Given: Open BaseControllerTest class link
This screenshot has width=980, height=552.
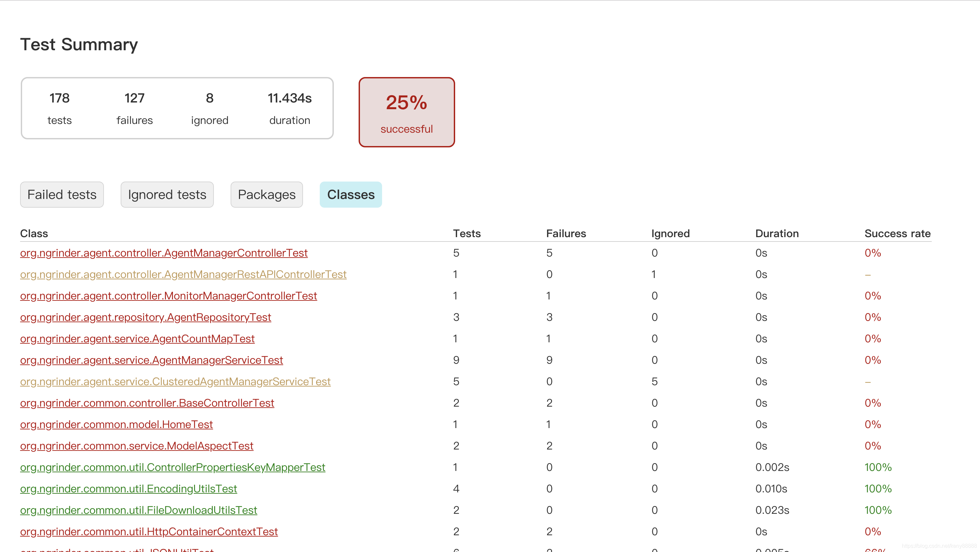Looking at the screenshot, I should [147, 403].
